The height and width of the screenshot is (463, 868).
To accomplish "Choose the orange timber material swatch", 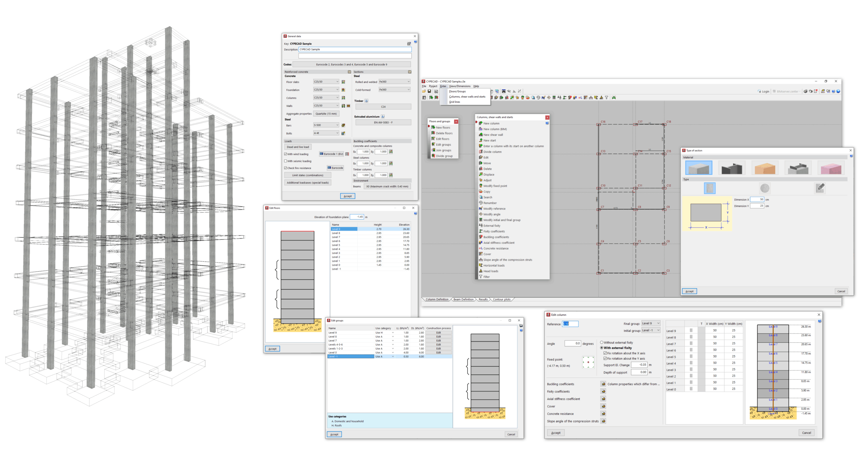I will [765, 168].
